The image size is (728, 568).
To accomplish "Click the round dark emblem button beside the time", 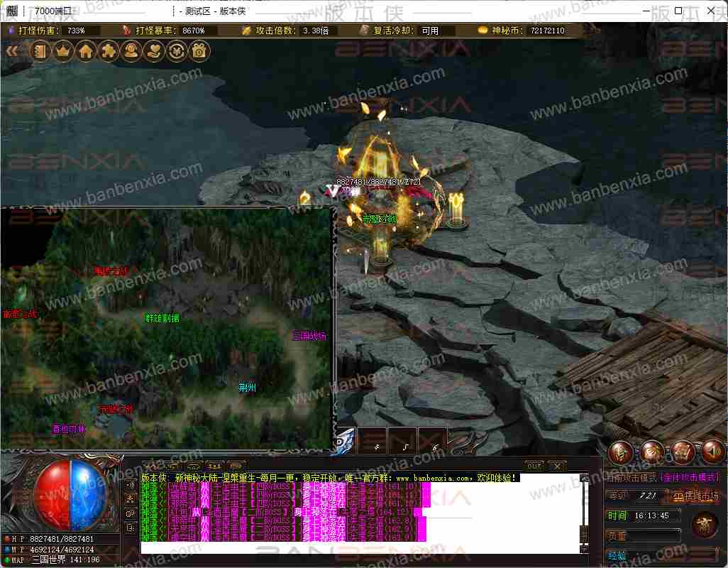I will (705, 525).
